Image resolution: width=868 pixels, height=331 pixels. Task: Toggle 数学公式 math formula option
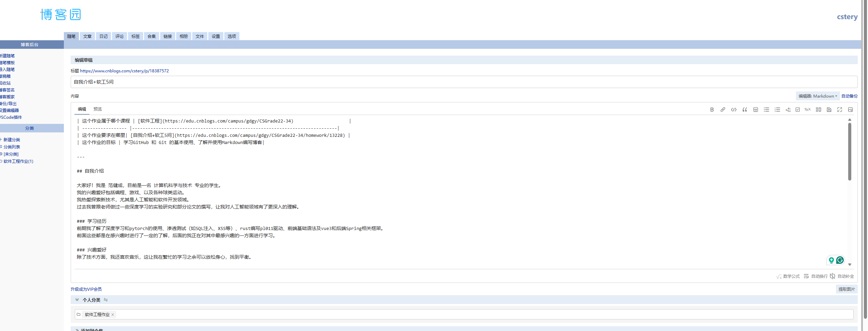(x=788, y=276)
